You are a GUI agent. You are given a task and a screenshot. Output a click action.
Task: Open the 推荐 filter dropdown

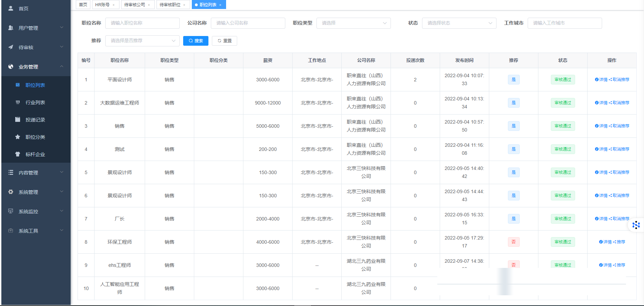tap(142, 41)
